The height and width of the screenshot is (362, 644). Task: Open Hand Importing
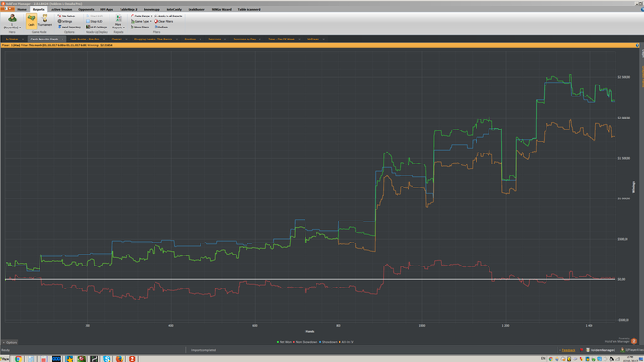(69, 27)
